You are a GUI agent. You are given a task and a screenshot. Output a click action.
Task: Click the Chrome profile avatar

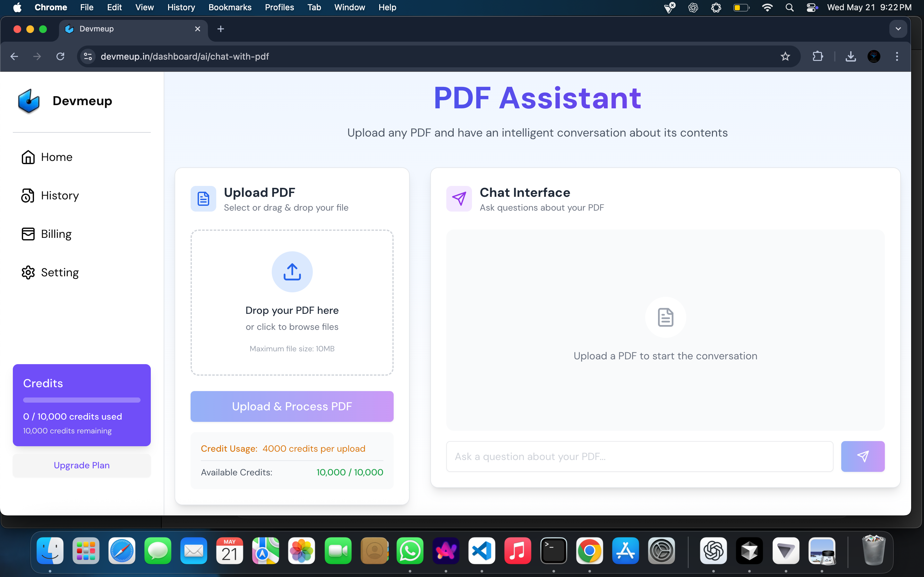tap(874, 56)
